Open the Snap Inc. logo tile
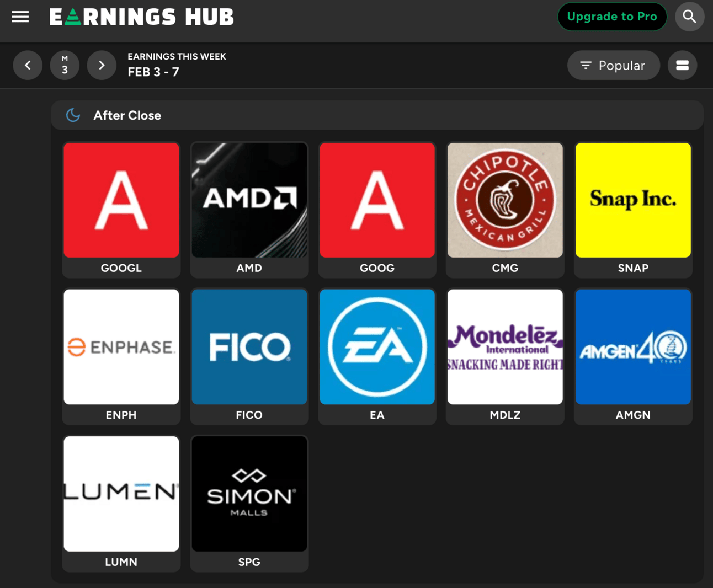 point(633,200)
